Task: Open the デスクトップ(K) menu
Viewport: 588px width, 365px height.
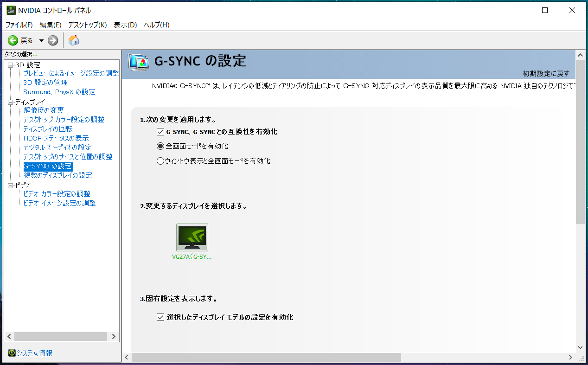Action: [87, 25]
